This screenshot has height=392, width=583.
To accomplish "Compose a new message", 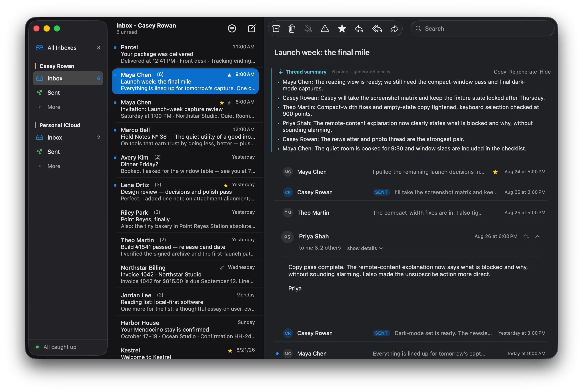I will 251,28.
